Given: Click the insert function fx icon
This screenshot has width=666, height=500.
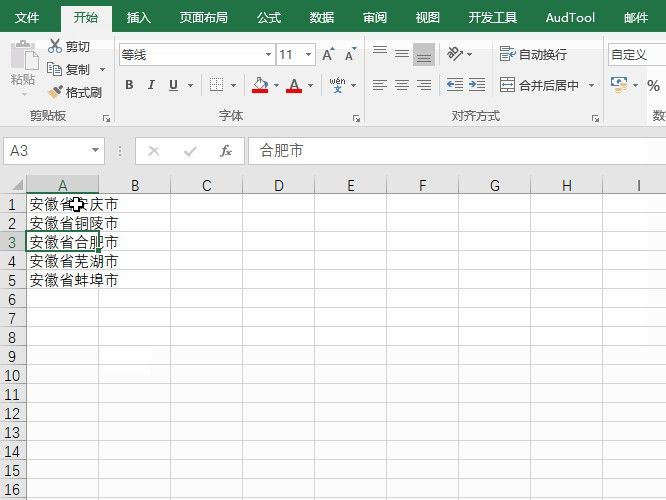Looking at the screenshot, I should point(226,151).
